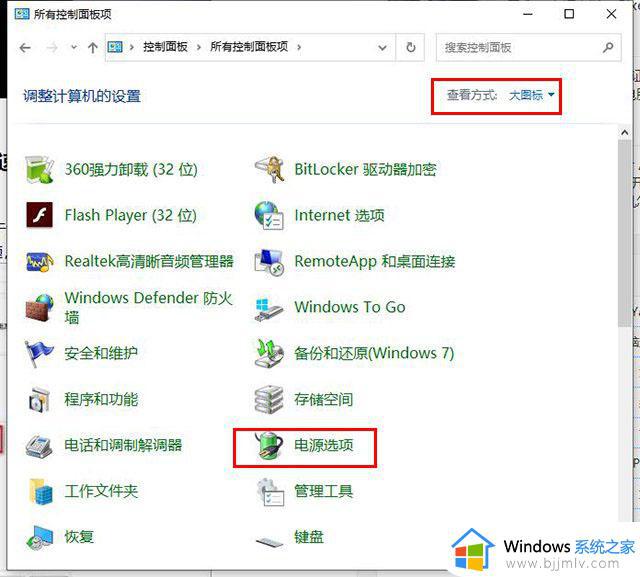The width and height of the screenshot is (640, 577).
Task: Expand the address bar history dropdown
Action: click(382, 48)
